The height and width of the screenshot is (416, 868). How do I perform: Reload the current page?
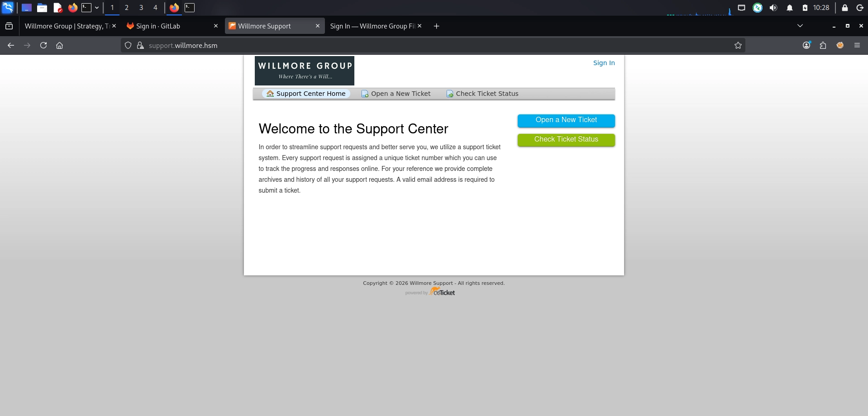click(x=43, y=45)
